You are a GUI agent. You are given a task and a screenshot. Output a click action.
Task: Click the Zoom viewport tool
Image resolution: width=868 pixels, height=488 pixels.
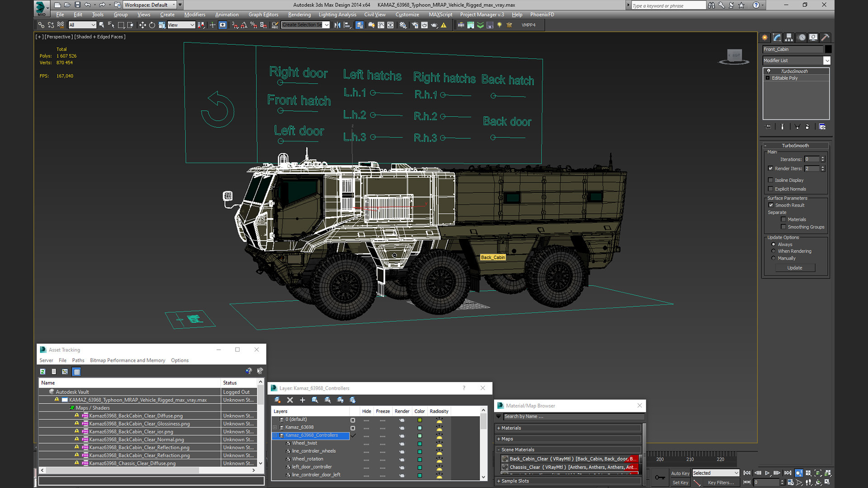(x=799, y=473)
